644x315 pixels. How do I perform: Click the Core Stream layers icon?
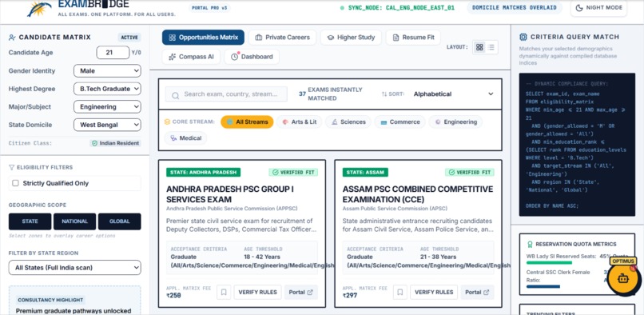tap(167, 122)
